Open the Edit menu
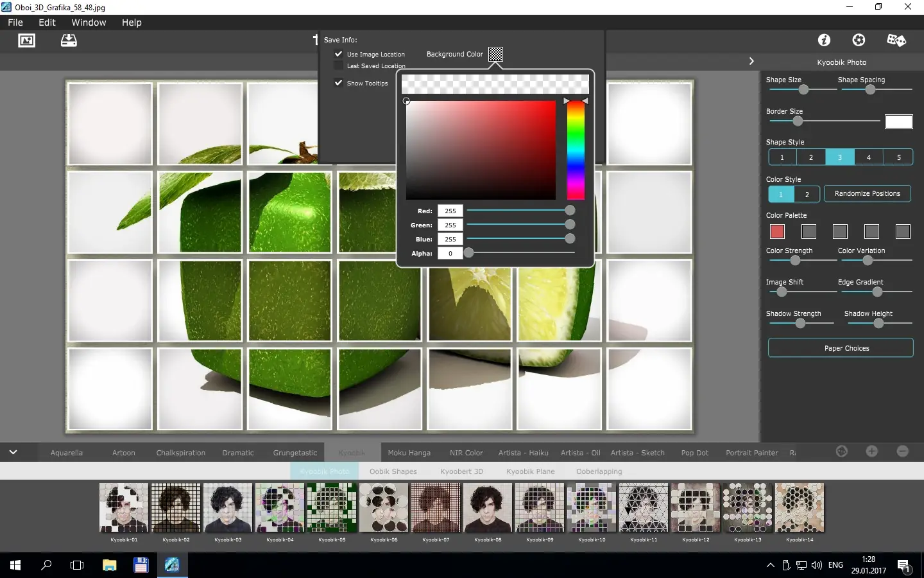 coord(47,22)
